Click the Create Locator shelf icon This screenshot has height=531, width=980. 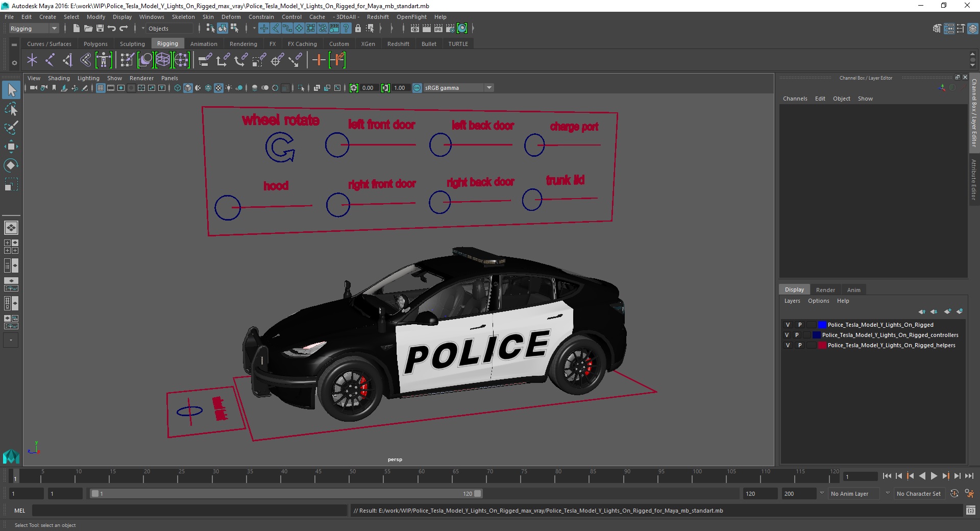tap(32, 60)
